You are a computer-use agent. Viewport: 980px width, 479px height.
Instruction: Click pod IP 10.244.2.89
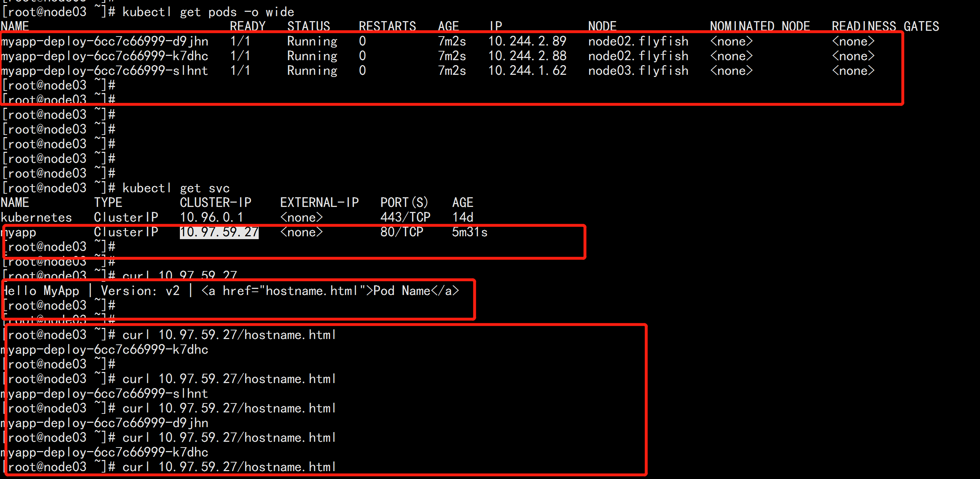(527, 41)
